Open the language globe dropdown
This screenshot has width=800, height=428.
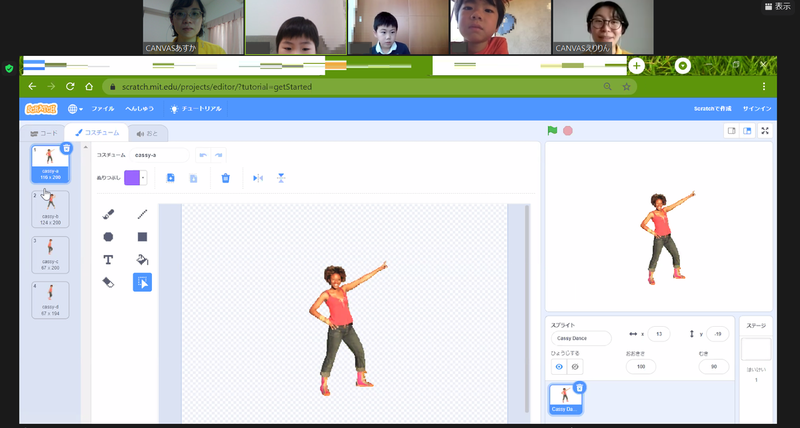coord(76,108)
